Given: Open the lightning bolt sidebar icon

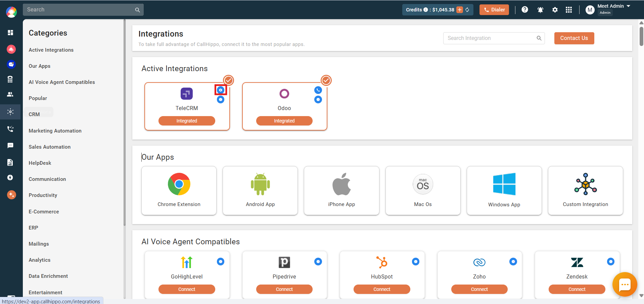Looking at the screenshot, I should click(x=10, y=178).
